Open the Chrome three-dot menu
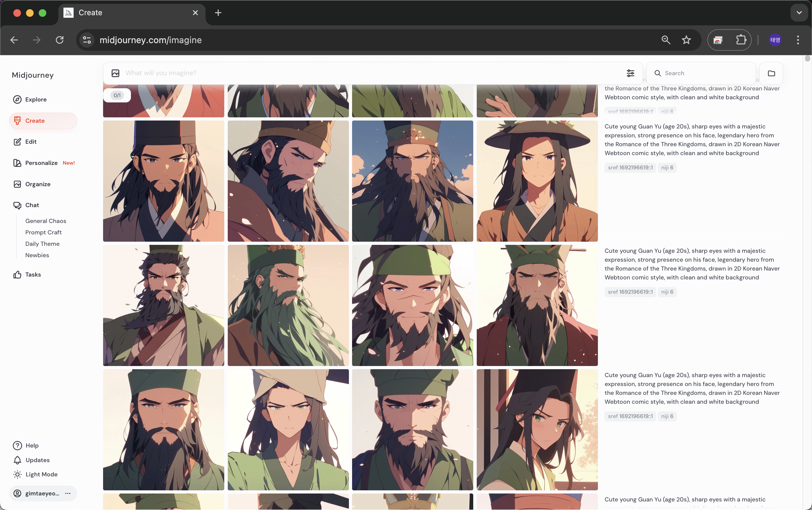 pyautogui.click(x=798, y=40)
